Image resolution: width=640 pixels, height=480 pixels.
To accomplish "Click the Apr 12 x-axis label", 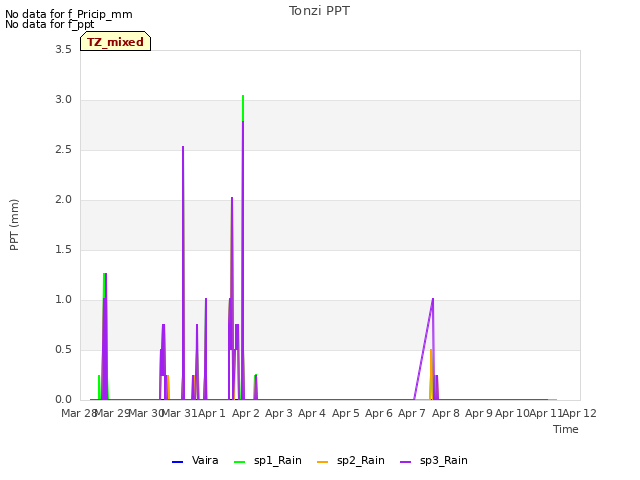I will coord(580,413).
